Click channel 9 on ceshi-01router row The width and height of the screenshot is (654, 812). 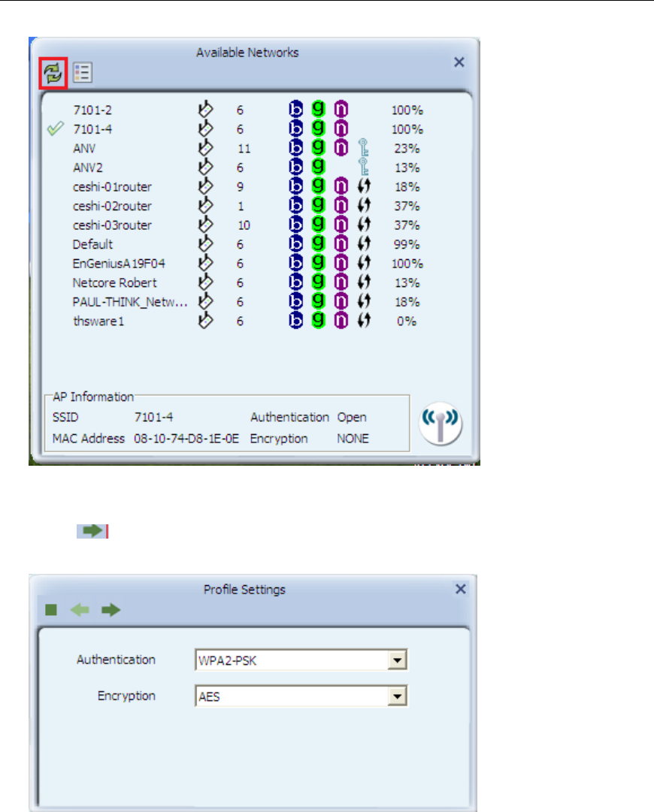coord(240,187)
